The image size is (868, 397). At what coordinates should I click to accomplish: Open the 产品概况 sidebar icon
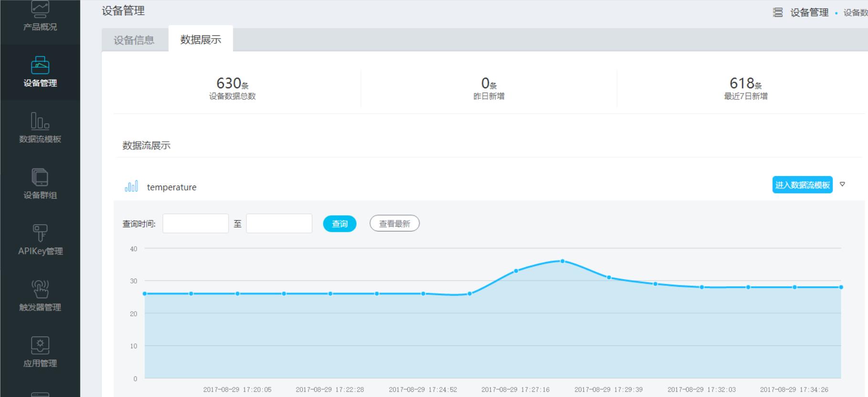coord(40,10)
